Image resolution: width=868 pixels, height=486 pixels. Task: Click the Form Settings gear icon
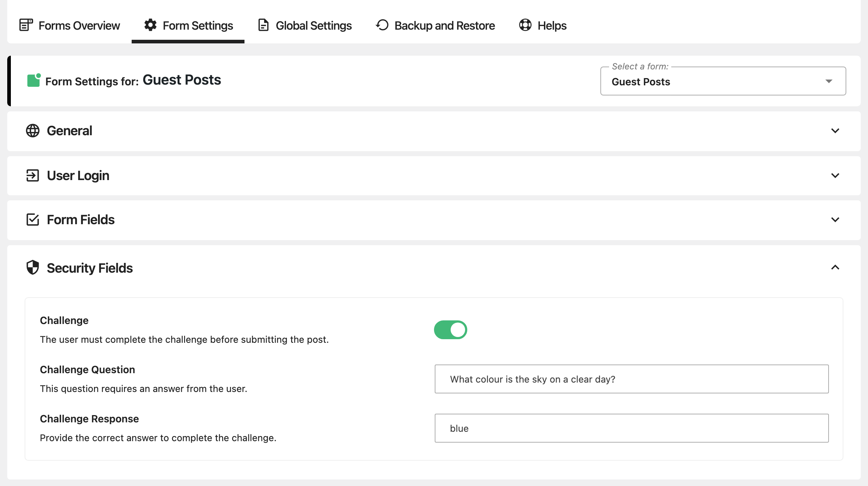click(x=150, y=25)
